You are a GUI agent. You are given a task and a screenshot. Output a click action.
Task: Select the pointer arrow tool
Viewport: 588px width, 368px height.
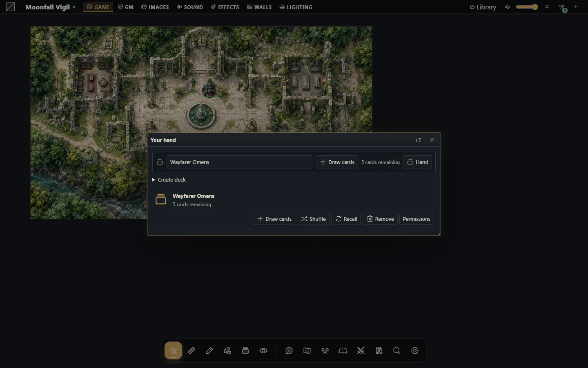click(x=174, y=351)
